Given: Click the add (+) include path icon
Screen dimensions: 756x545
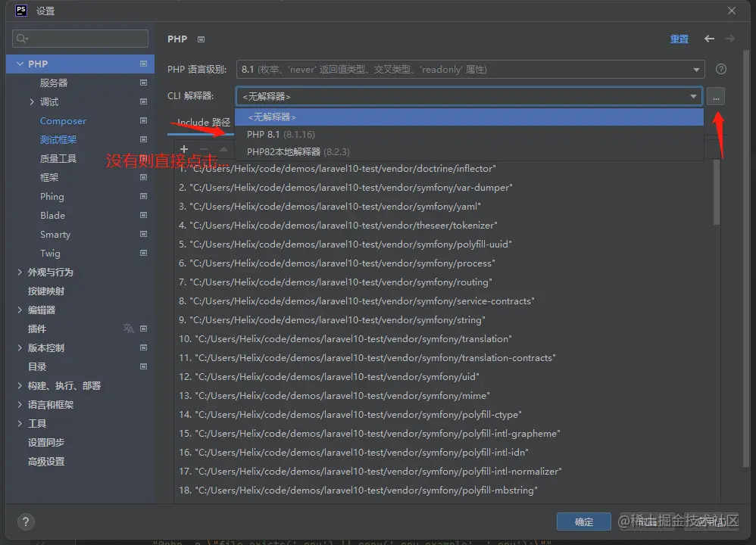Looking at the screenshot, I should pyautogui.click(x=183, y=149).
